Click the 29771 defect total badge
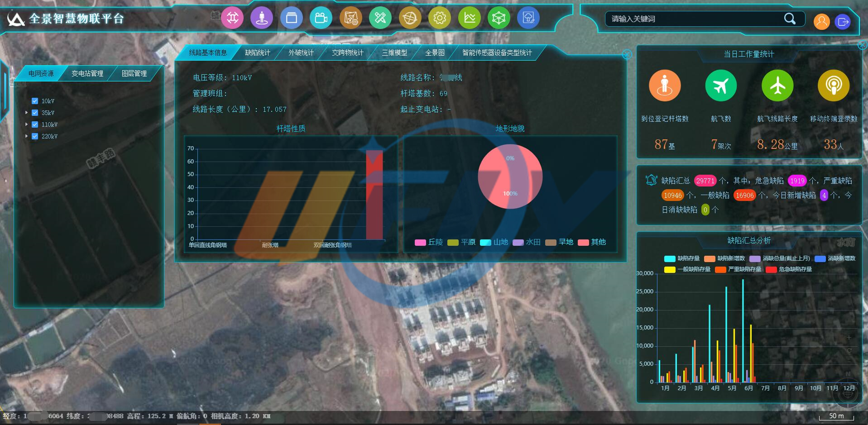The height and width of the screenshot is (425, 868). click(705, 181)
